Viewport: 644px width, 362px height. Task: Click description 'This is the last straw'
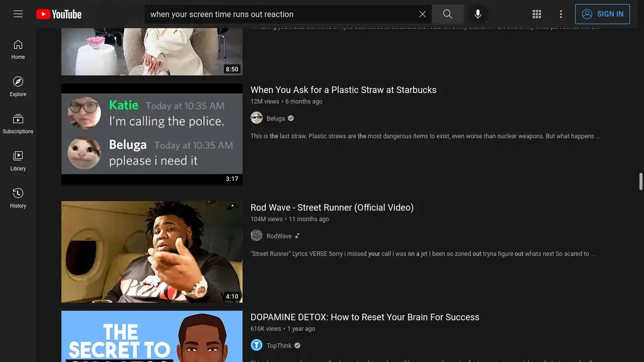click(x=425, y=136)
